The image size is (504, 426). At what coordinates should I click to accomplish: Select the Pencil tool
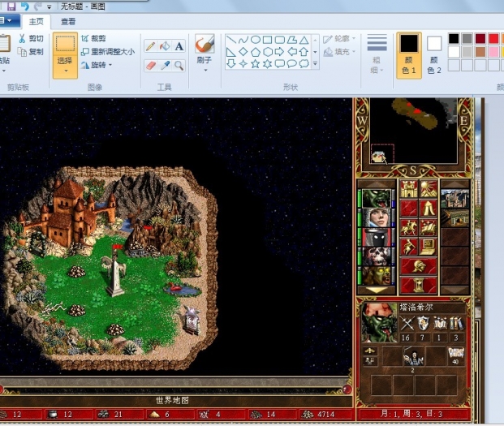150,46
